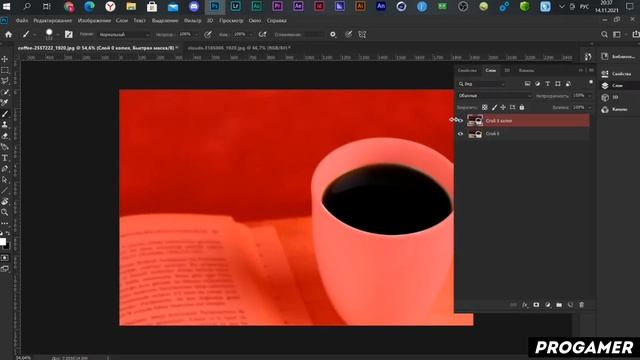
Task: Select the Horizontal Type tool
Action: click(x=5, y=158)
